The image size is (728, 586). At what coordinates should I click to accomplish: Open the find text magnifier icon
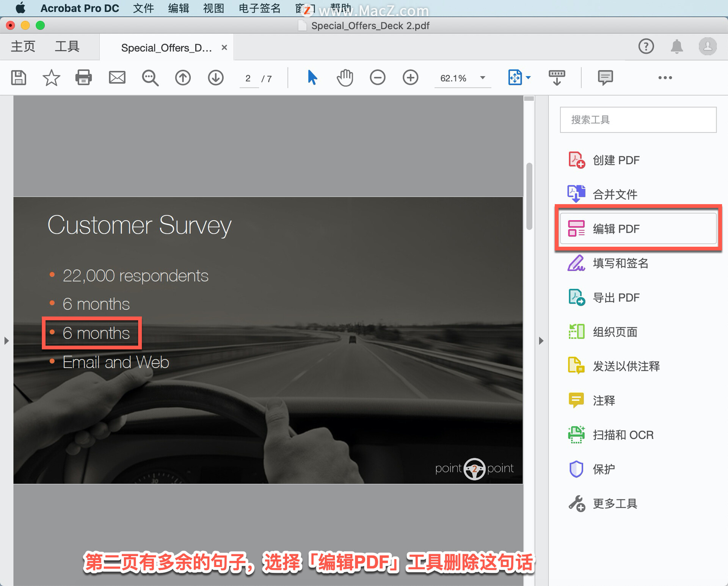point(150,78)
